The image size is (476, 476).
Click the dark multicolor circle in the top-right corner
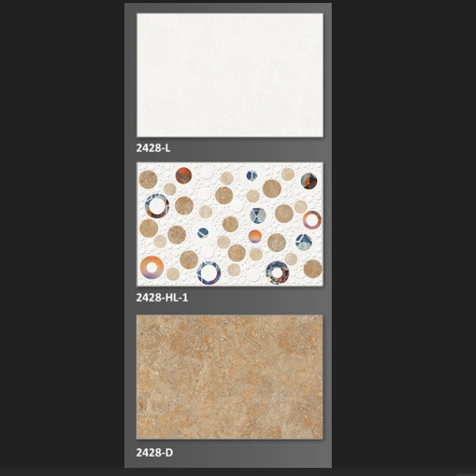coord(310,180)
